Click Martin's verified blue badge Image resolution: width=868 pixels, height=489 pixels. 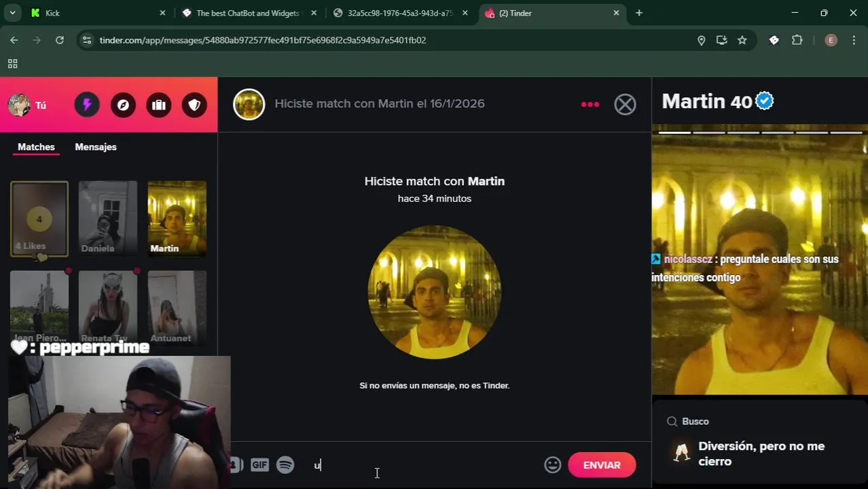coord(765,101)
